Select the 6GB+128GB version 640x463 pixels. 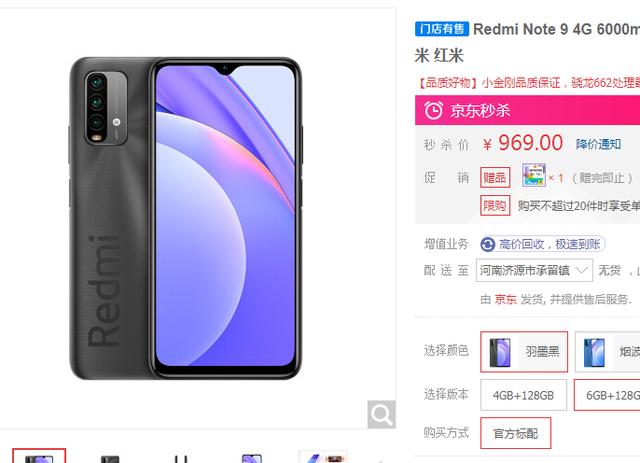(x=607, y=395)
